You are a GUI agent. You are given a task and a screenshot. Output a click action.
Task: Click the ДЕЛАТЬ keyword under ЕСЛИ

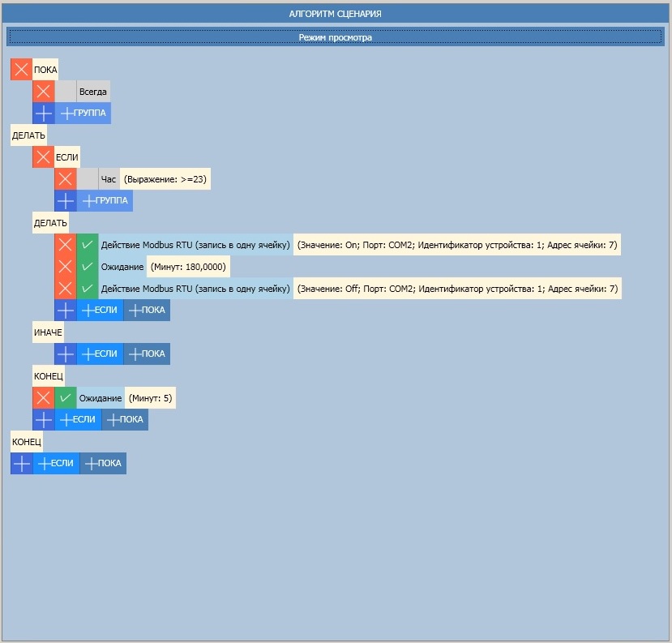50,222
